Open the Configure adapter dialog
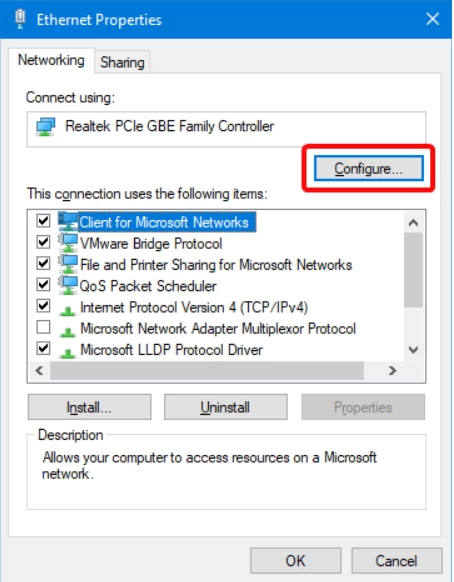Screen dimensions: 454x582 368,169
